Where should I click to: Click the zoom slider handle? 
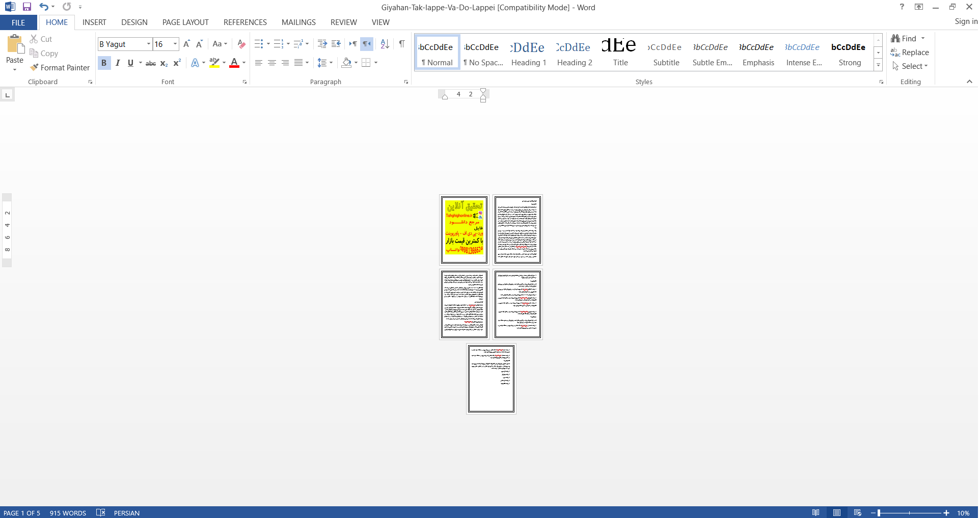(879, 513)
